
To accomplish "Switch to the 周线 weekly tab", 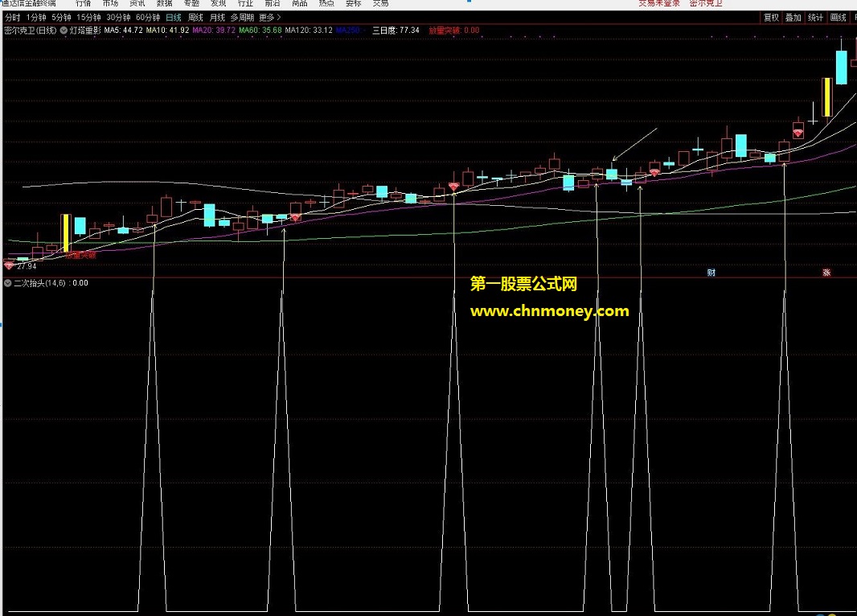I will (x=195, y=18).
